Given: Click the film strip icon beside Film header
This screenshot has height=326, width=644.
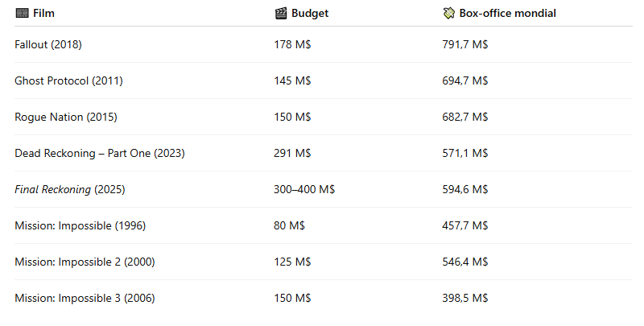Looking at the screenshot, I should [23, 13].
